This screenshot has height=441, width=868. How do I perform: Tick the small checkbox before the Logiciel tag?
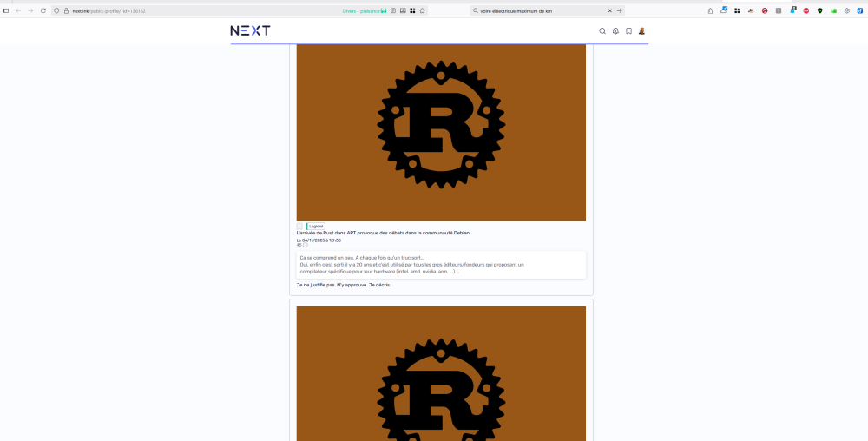click(x=300, y=227)
